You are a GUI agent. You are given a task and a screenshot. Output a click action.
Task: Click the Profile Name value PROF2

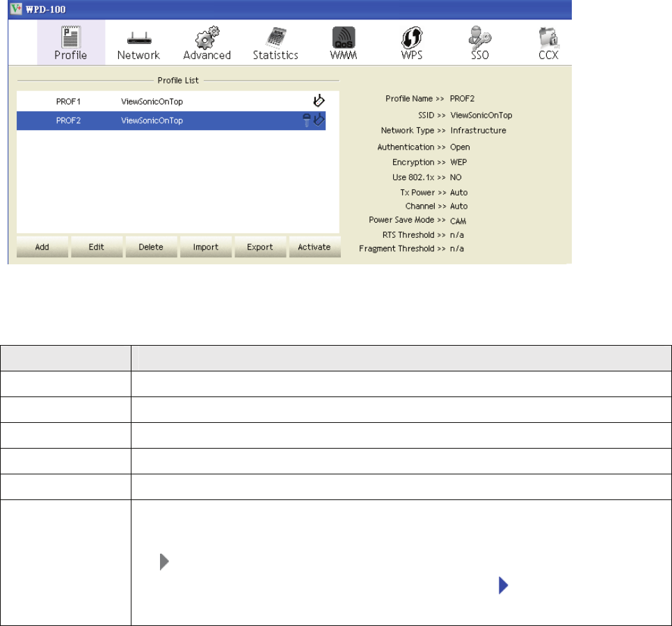point(462,99)
